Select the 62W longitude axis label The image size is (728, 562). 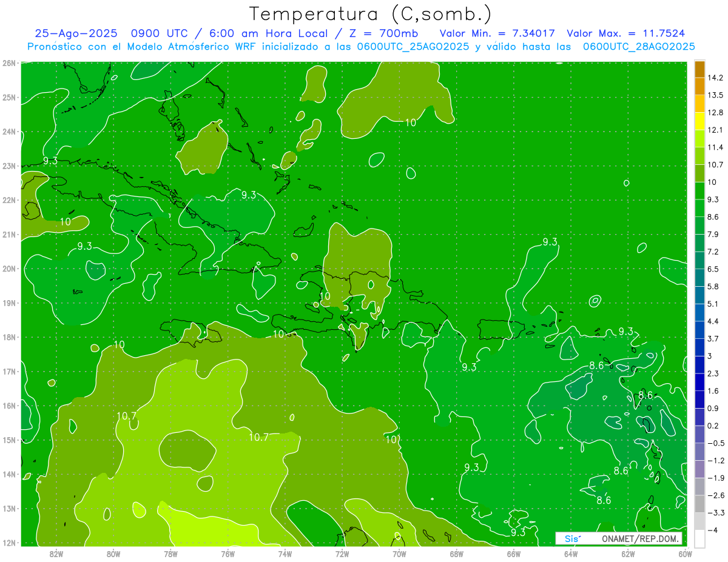click(x=628, y=554)
